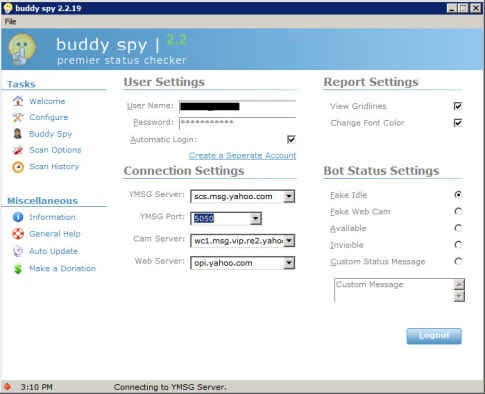The width and height of the screenshot is (485, 394).
Task: Select Fake Web Cam radio button
Action: (x=458, y=211)
